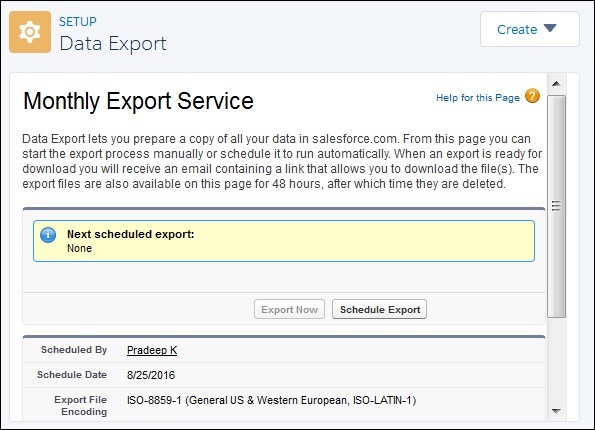Click the Next scheduled export label
Viewport: 595px width, 430px height.
(x=131, y=234)
